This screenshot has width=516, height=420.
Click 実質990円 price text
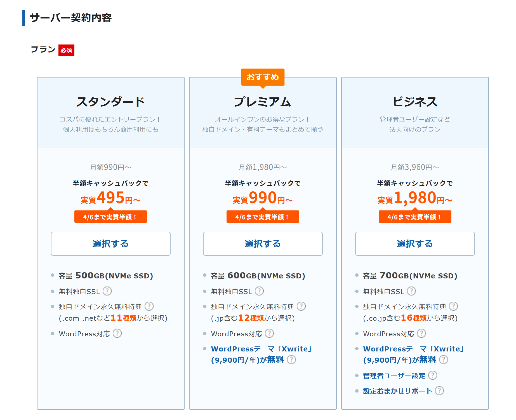(x=263, y=198)
